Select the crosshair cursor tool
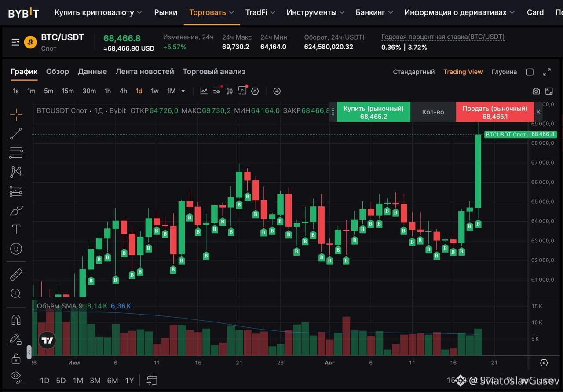The image size is (563, 392). [x=16, y=115]
